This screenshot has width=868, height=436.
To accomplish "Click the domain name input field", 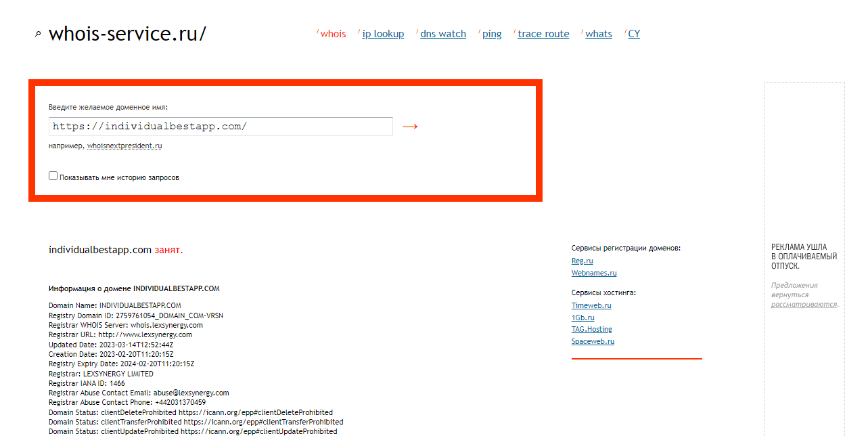I will 221,127.
